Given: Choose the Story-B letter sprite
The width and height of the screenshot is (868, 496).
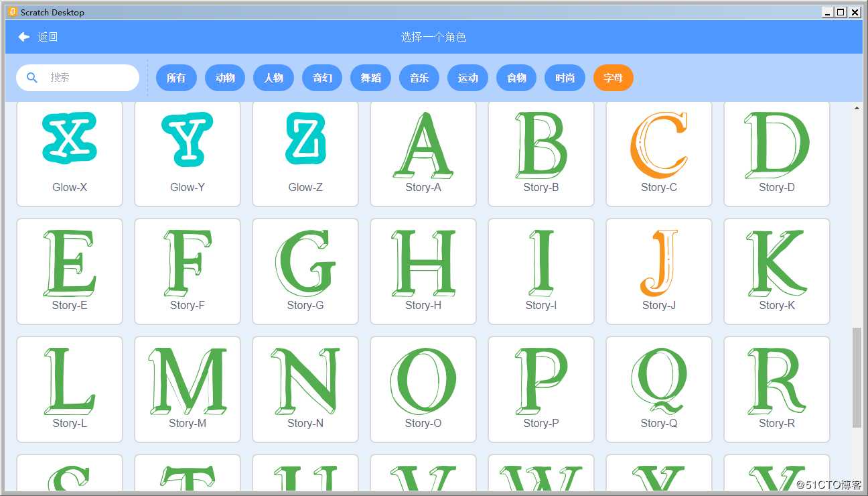Looking at the screenshot, I should tap(541, 153).
